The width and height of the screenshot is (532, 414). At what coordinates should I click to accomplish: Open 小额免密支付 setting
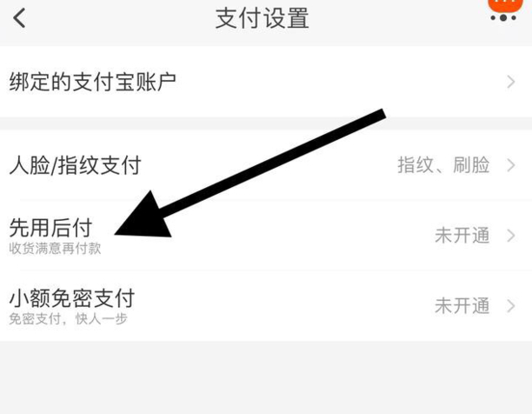click(266, 306)
